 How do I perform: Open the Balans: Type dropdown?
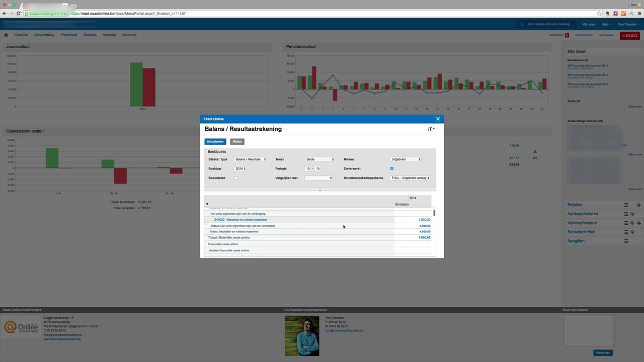point(250,159)
